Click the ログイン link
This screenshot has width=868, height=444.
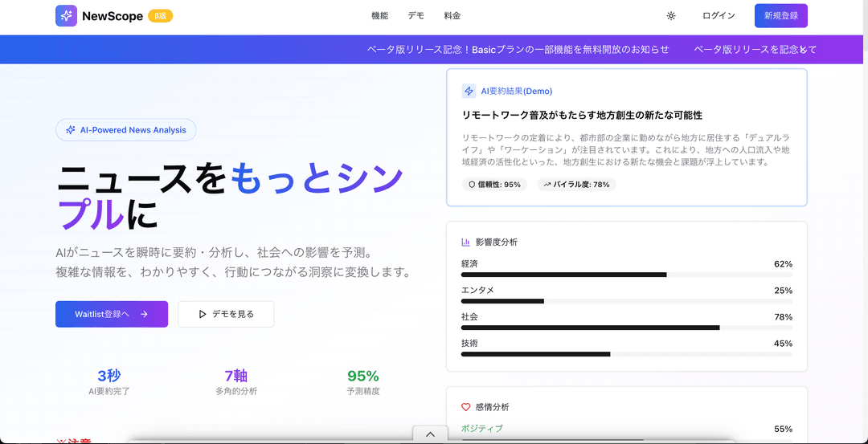719,16
